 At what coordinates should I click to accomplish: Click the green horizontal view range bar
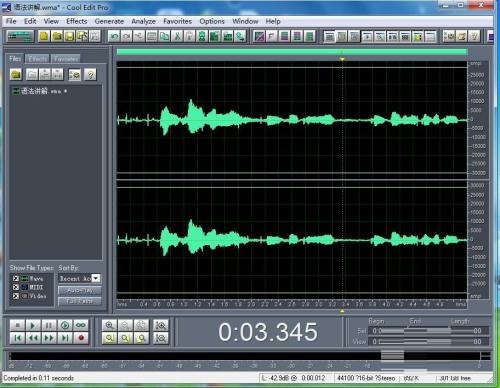(292, 52)
